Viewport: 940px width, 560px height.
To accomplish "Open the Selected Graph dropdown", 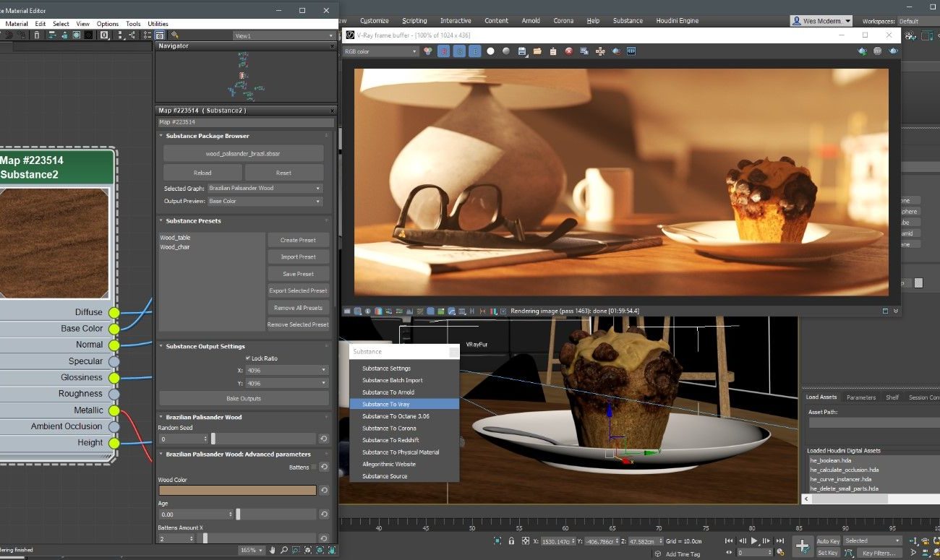I will click(x=265, y=188).
